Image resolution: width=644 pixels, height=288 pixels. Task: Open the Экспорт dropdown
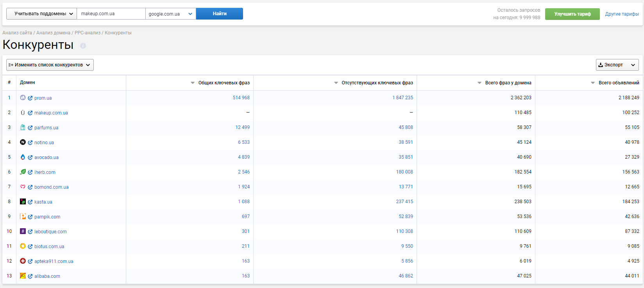pos(617,65)
